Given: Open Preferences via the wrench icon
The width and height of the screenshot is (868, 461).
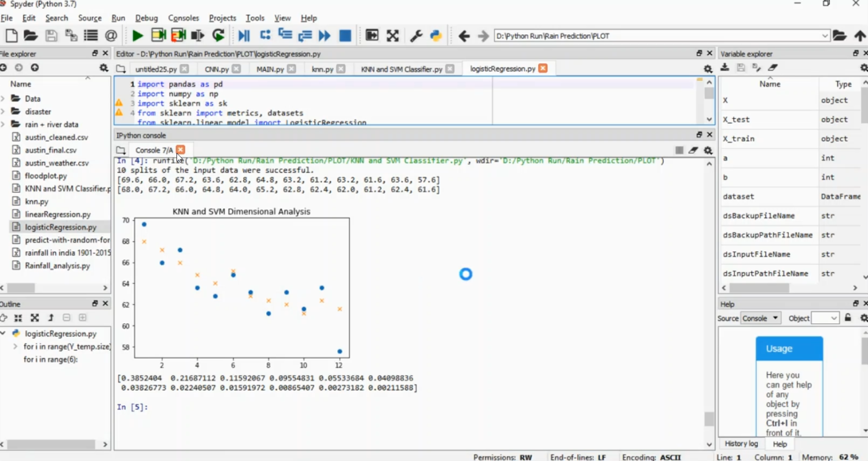Looking at the screenshot, I should (x=416, y=36).
